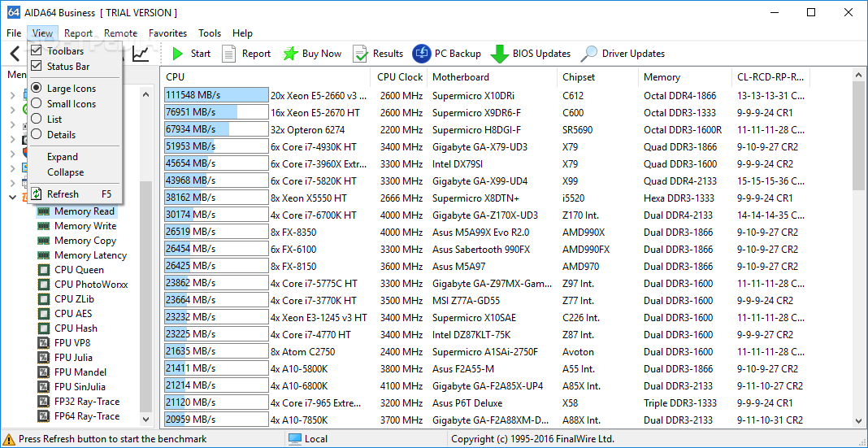Click the 76951 MB/s result bar
Screen dimensions: 868x448
[216, 112]
